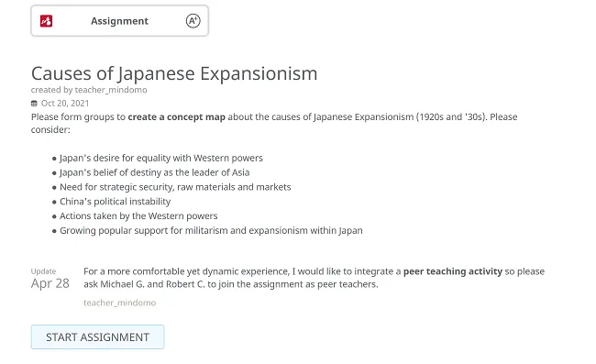The width and height of the screenshot is (596, 364).
Task: Click the A+ grade icon
Action: [193, 21]
